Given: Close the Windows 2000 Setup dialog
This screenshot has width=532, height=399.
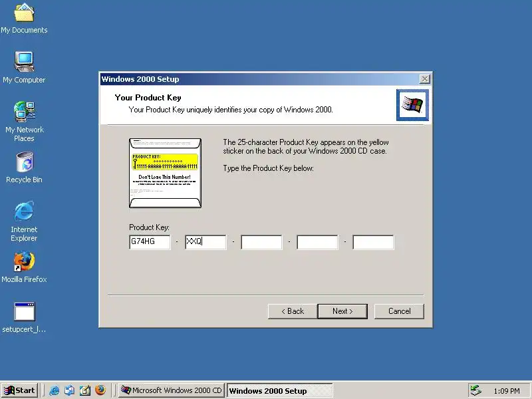Looking at the screenshot, I should pyautogui.click(x=424, y=79).
